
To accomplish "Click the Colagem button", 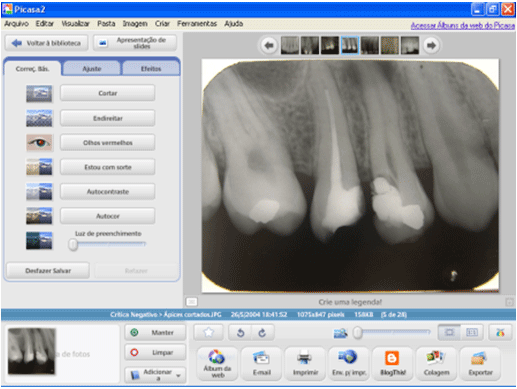I will click(436, 364).
